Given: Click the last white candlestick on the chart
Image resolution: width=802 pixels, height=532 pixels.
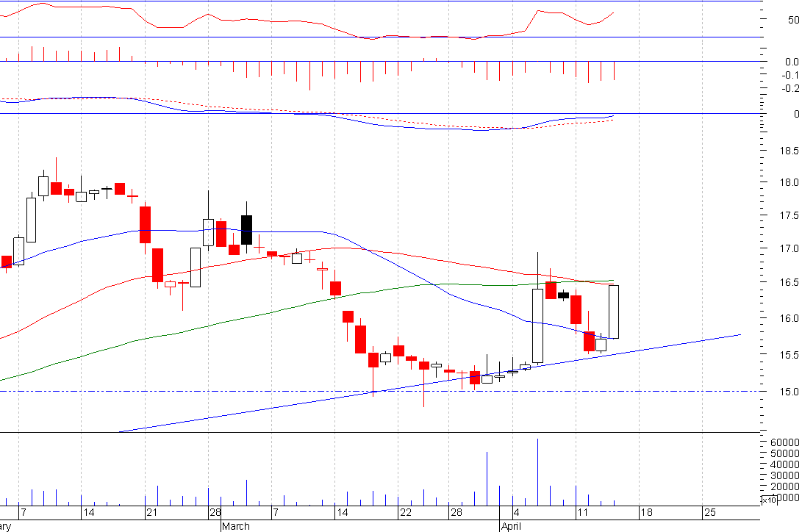Looking at the screenshot, I should (614, 312).
